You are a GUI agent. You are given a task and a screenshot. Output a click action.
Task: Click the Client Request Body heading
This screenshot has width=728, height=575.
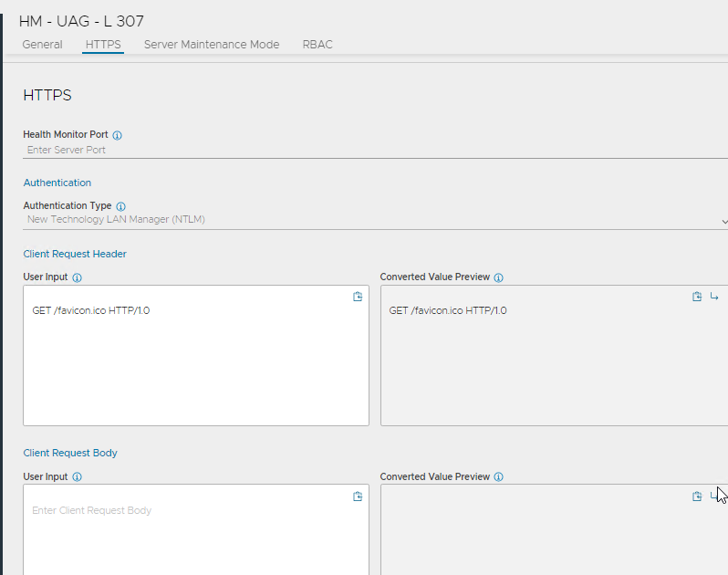70,453
